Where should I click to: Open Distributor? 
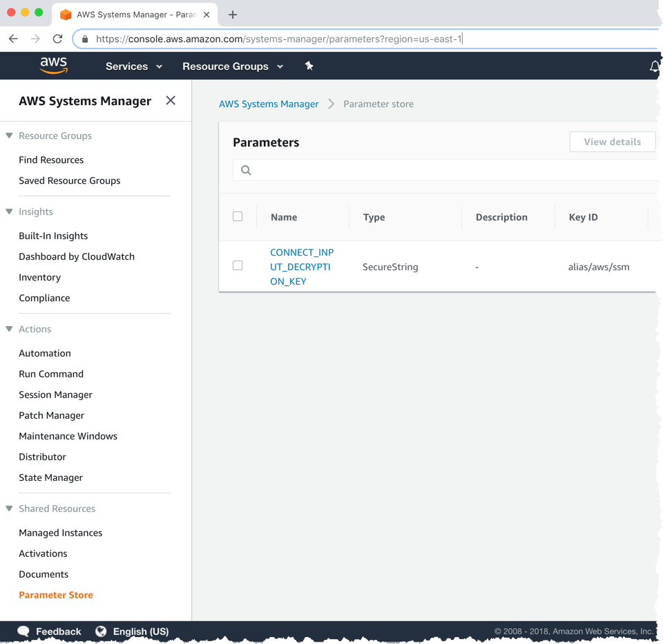(x=42, y=457)
